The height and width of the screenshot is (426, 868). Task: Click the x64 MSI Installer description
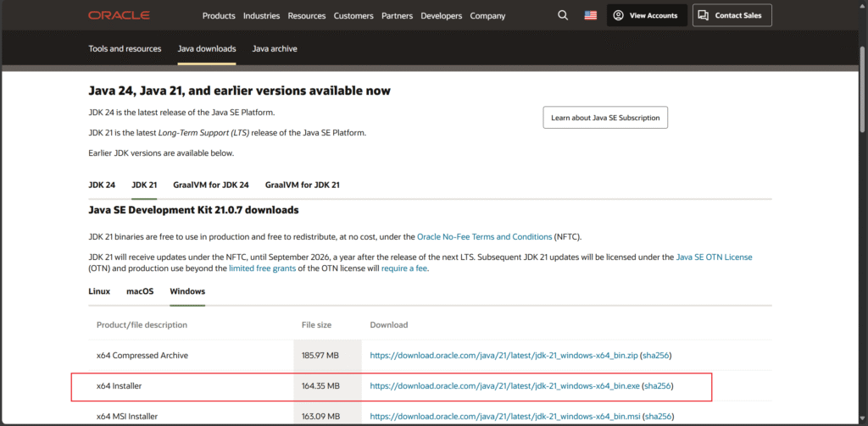pyautogui.click(x=127, y=416)
